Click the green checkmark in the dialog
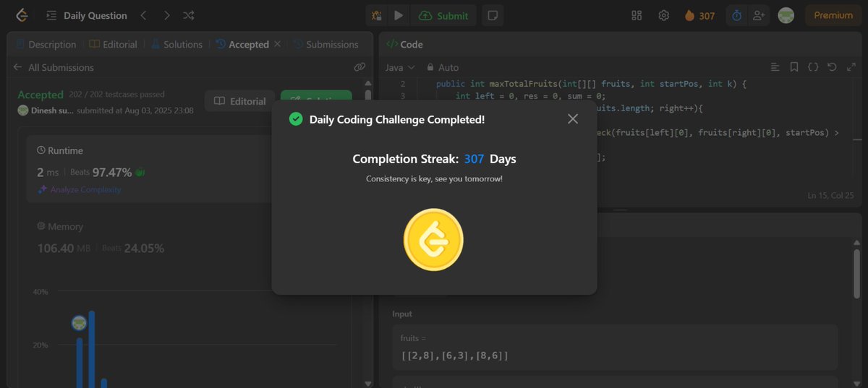 tap(295, 119)
